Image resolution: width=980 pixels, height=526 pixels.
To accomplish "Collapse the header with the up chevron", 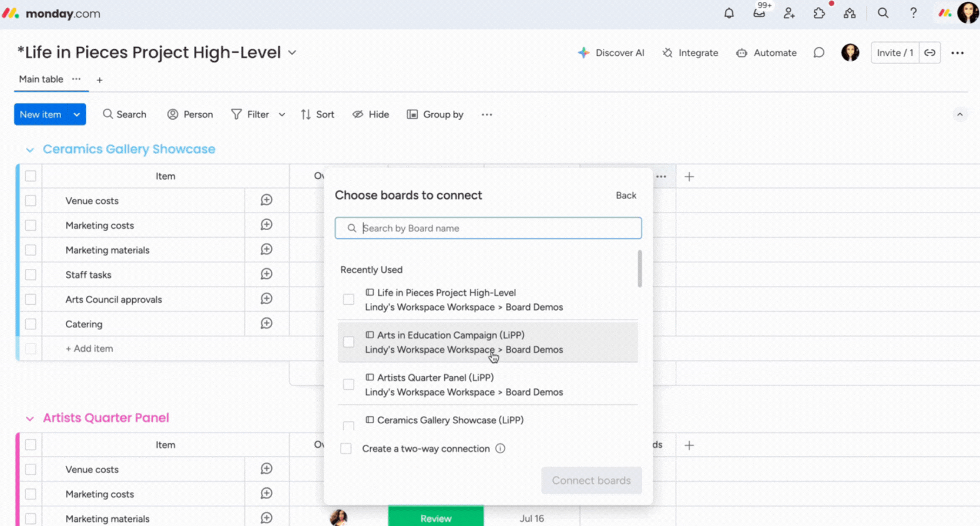I will [959, 114].
